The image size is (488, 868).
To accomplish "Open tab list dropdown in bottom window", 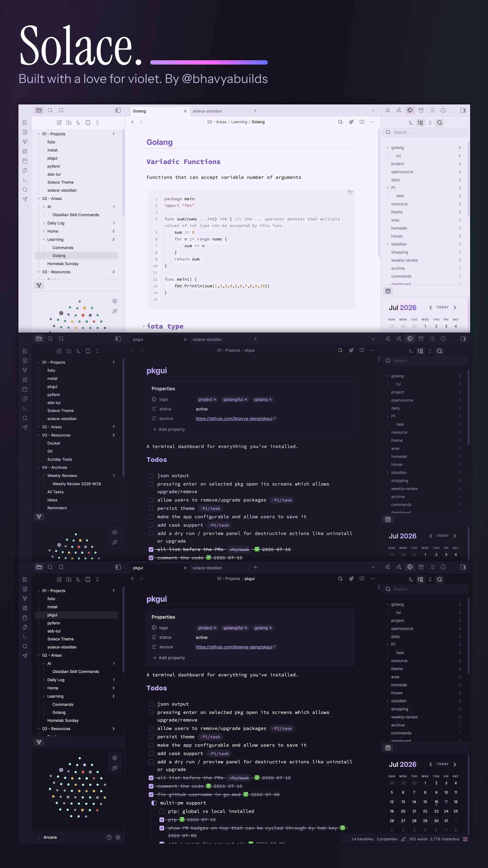I will (x=373, y=567).
